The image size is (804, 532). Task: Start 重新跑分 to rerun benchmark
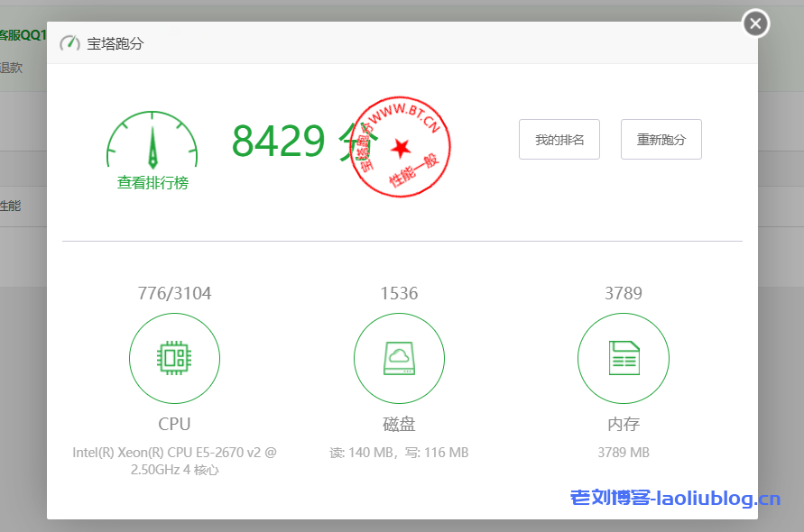click(661, 139)
